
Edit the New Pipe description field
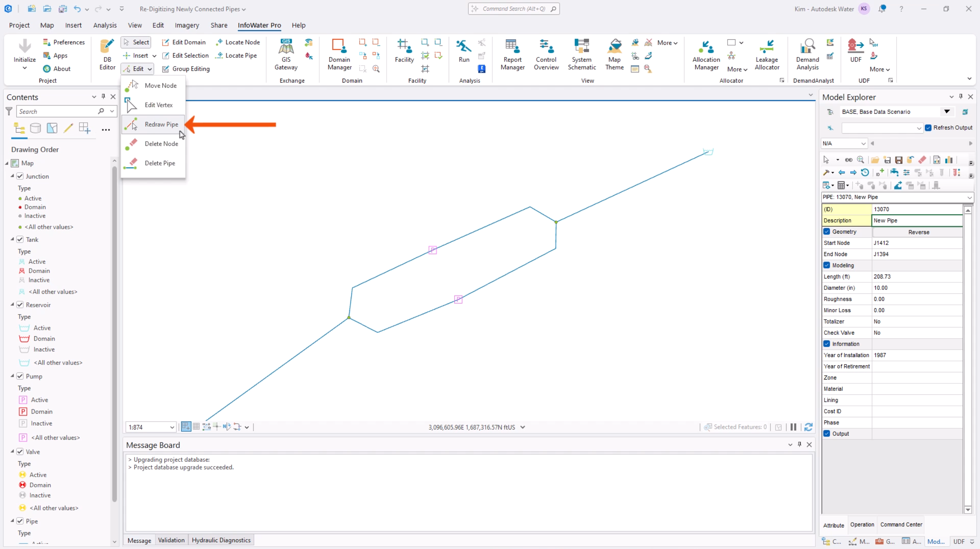tap(916, 220)
